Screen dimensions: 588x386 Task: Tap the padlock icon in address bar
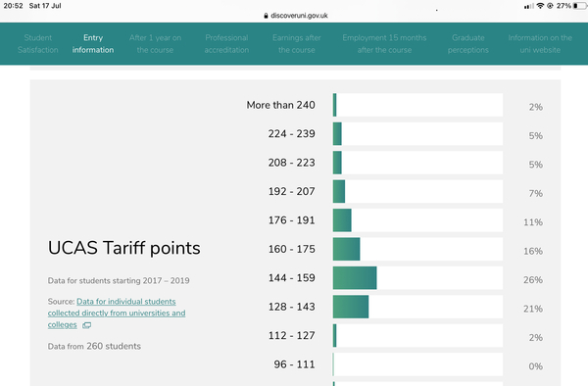[x=266, y=16]
